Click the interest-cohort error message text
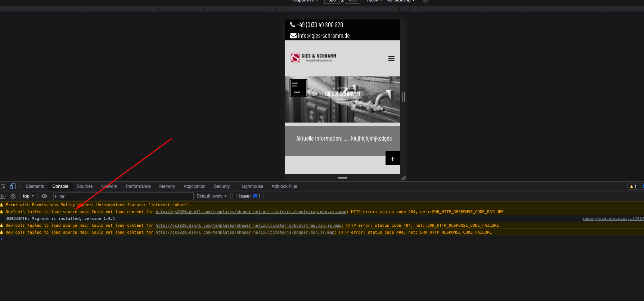644x301 pixels. [98, 205]
